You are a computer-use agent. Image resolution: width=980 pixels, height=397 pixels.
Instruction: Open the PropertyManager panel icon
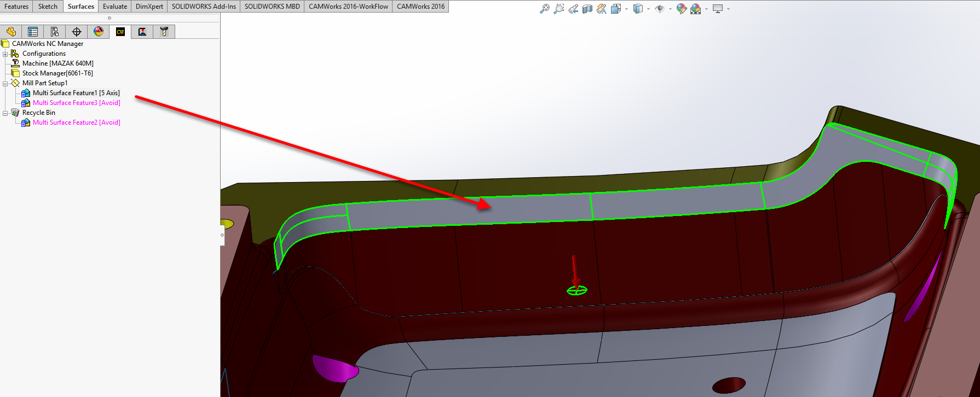[x=33, y=32]
